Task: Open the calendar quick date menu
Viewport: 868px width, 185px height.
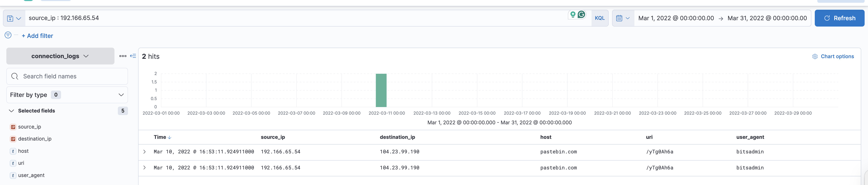Action: (x=623, y=18)
